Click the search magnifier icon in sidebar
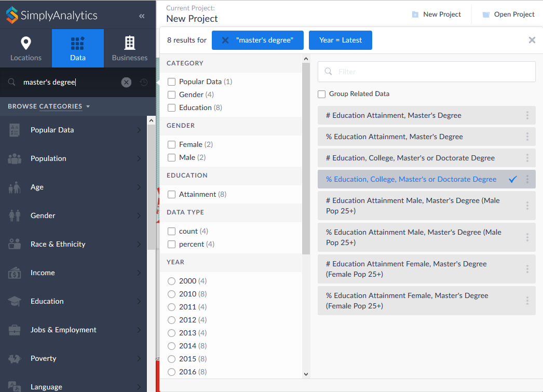This screenshot has width=543, height=392. [12, 82]
